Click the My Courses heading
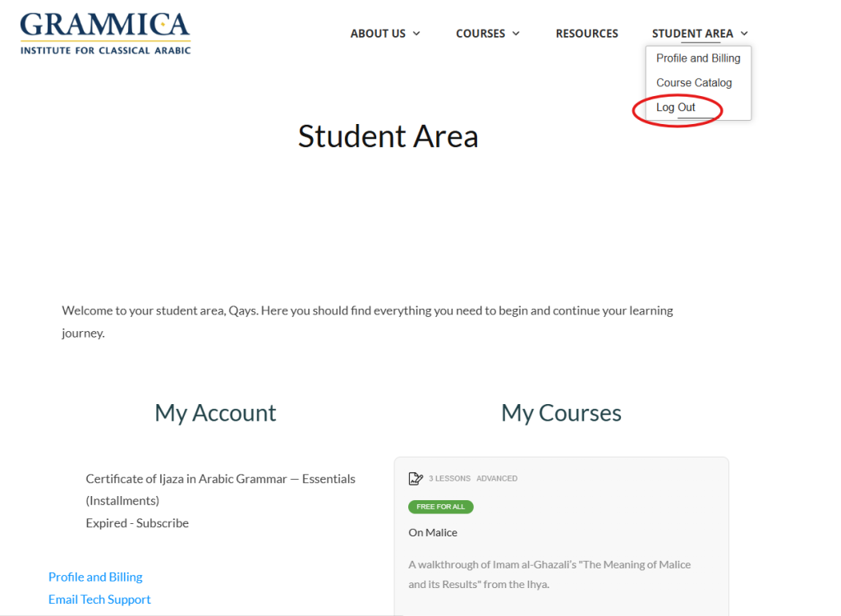The width and height of the screenshot is (841, 616). tap(561, 413)
